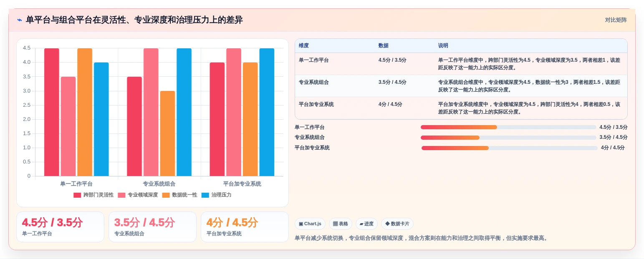Open the 4分 / 4.5分 data card

245,227
